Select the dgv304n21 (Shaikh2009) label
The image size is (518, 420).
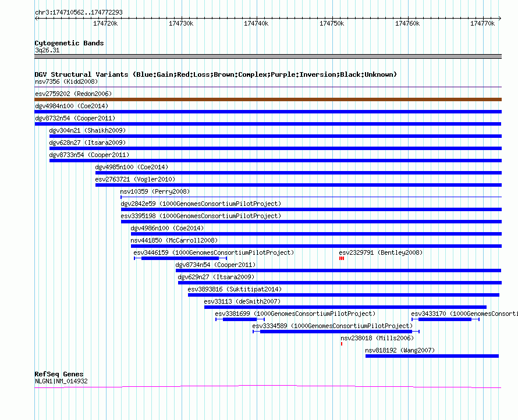pos(87,130)
